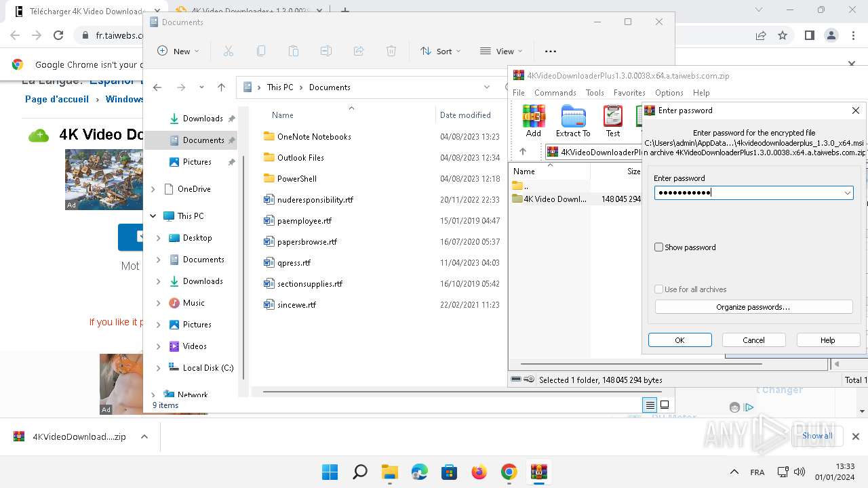Screen dimensions: 868x488
Task: Click the Delete trash icon in Explorer toolbar
Action: [x=391, y=51]
